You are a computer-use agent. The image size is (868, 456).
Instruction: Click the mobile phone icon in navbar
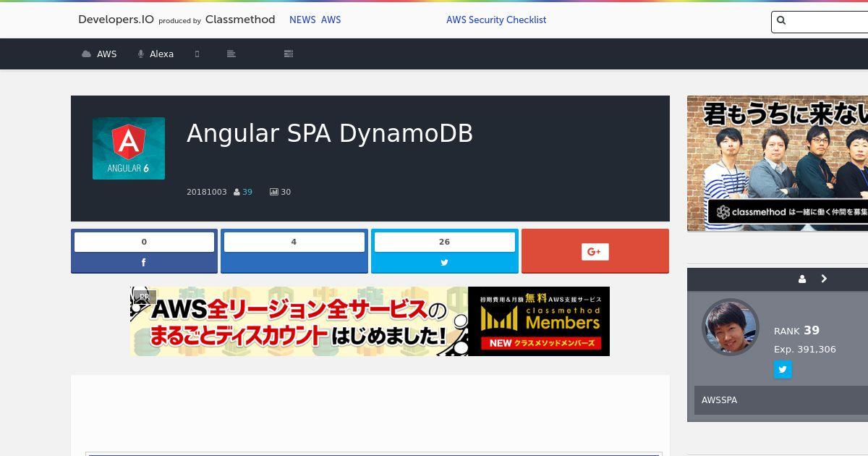[197, 54]
